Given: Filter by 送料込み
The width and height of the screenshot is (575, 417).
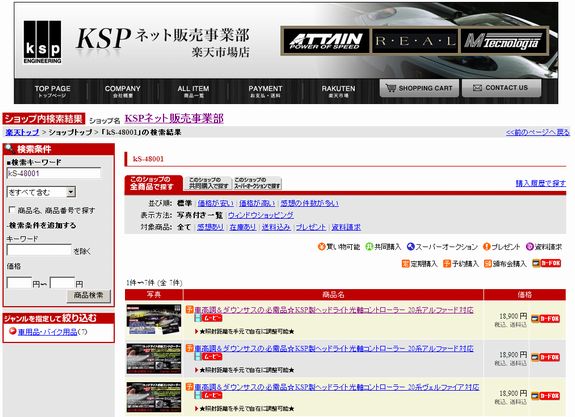Looking at the screenshot, I should coord(276,227).
